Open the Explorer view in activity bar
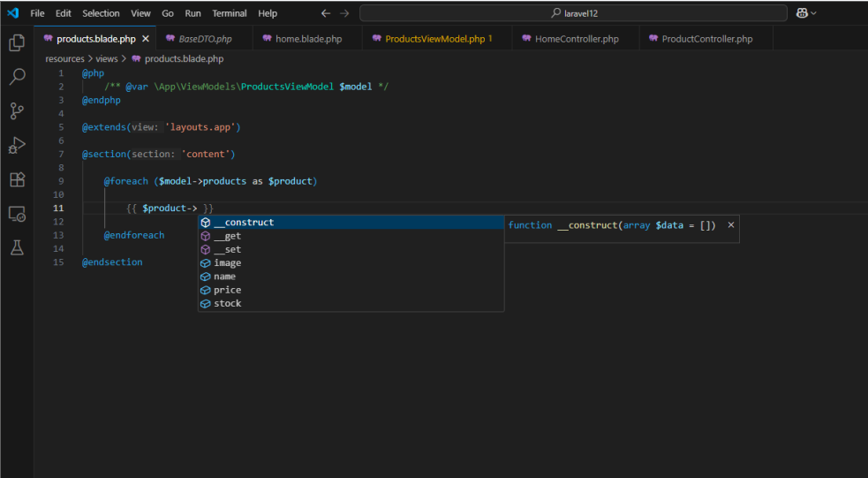This screenshot has width=868, height=478. point(17,42)
